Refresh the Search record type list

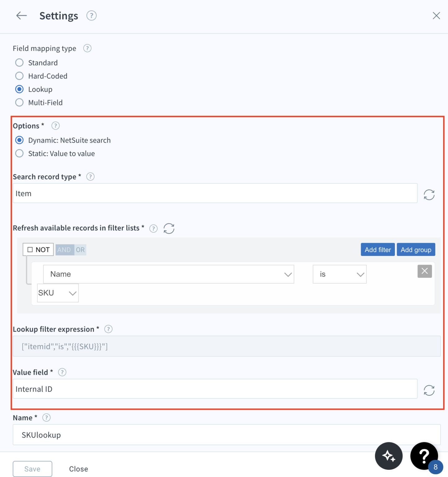coord(429,194)
